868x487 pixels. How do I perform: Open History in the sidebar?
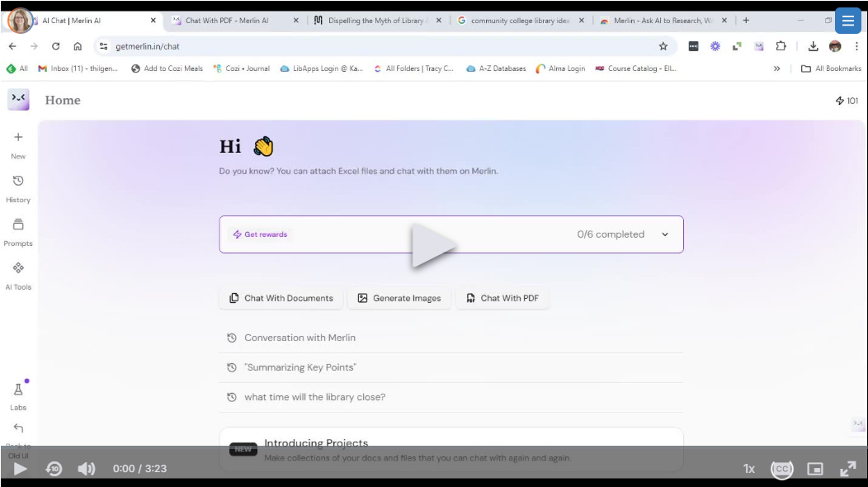[x=18, y=182]
